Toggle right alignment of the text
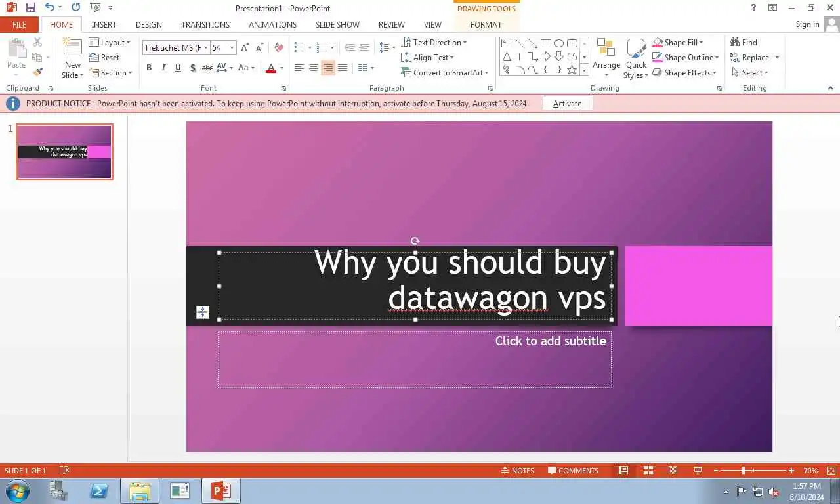Viewport: 840px width, 504px height. click(x=328, y=68)
